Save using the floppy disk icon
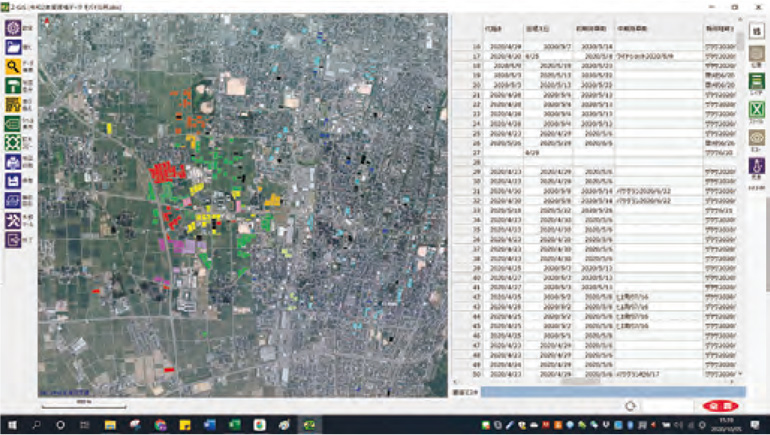770x435 pixels. point(13,182)
